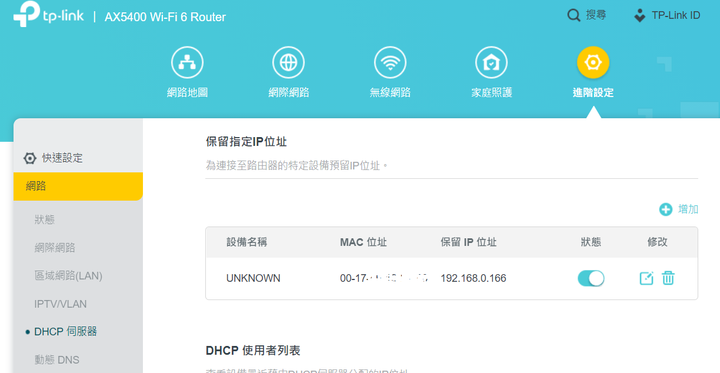
Task: Open the 網路地圖 network map icon
Action: point(187,62)
